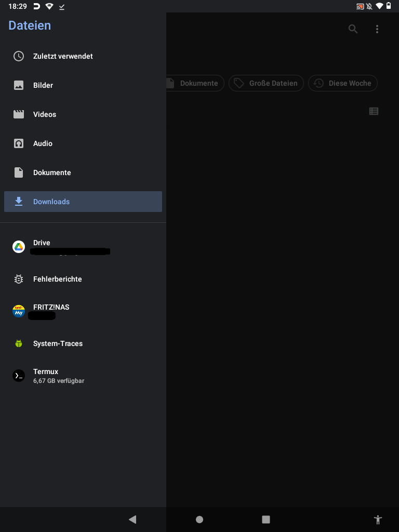399x532 pixels.
Task: Select the Bilder category
Action: (x=43, y=85)
